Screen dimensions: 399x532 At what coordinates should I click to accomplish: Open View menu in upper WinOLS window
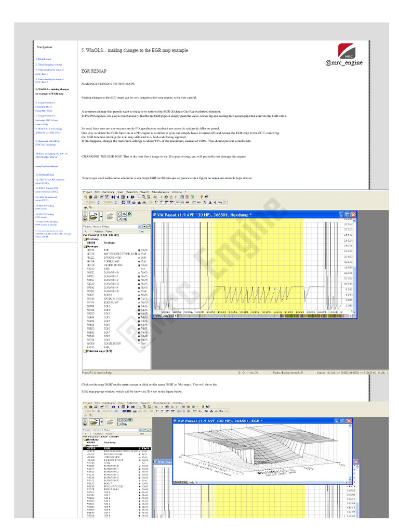point(120,192)
